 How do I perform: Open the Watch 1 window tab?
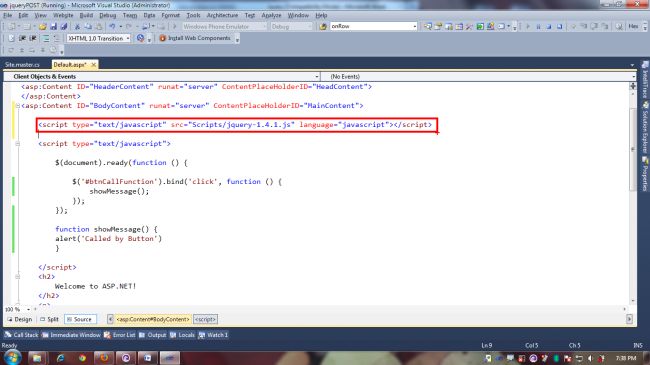pyautogui.click(x=213, y=335)
